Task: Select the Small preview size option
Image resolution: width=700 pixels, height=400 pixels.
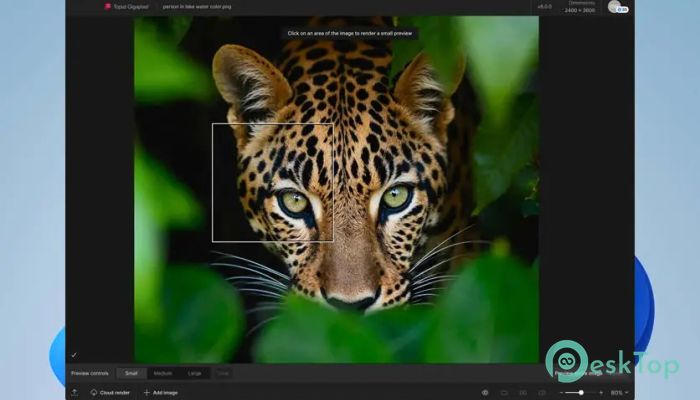Action: (131, 373)
